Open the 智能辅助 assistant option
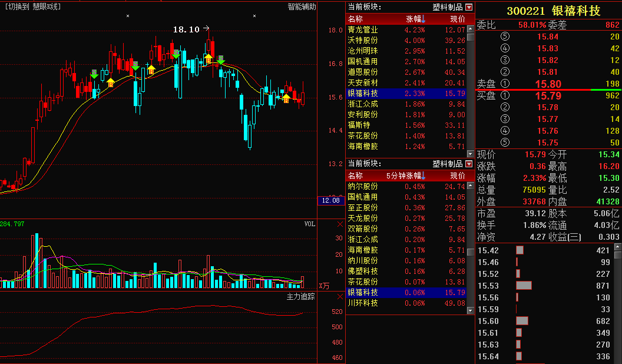622x364 pixels. pyautogui.click(x=302, y=7)
